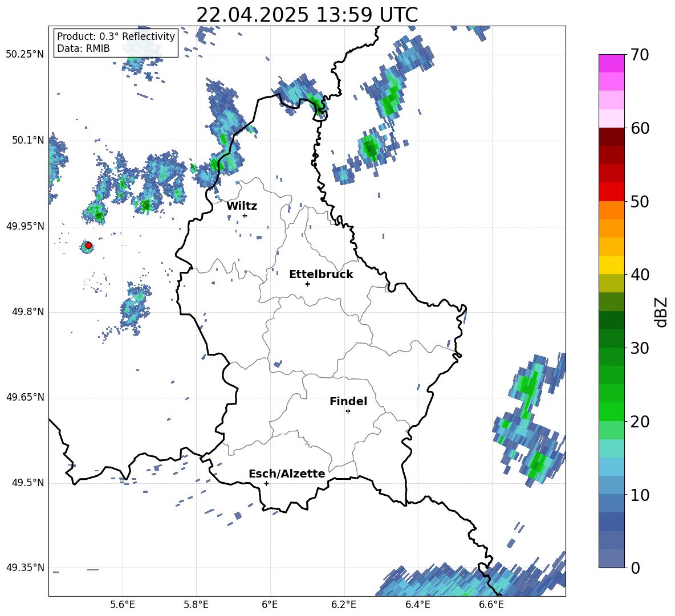Click the 49.35°N latitude label

coord(25,568)
